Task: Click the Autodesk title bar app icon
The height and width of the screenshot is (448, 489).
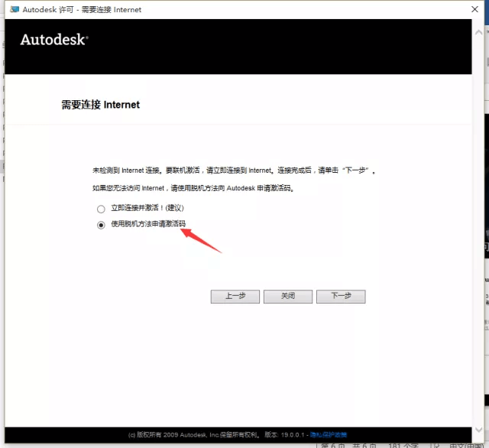Action: point(15,9)
